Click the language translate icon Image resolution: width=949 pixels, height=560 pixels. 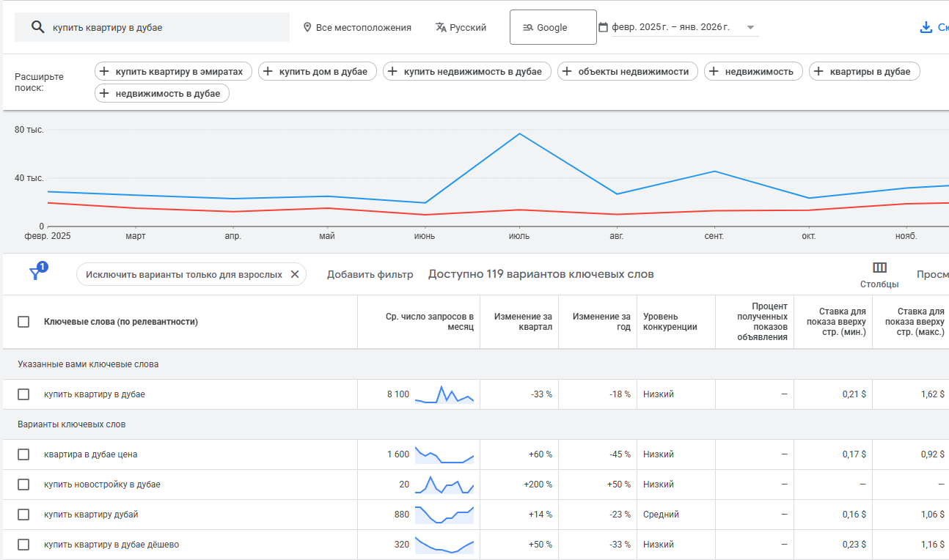click(x=441, y=27)
